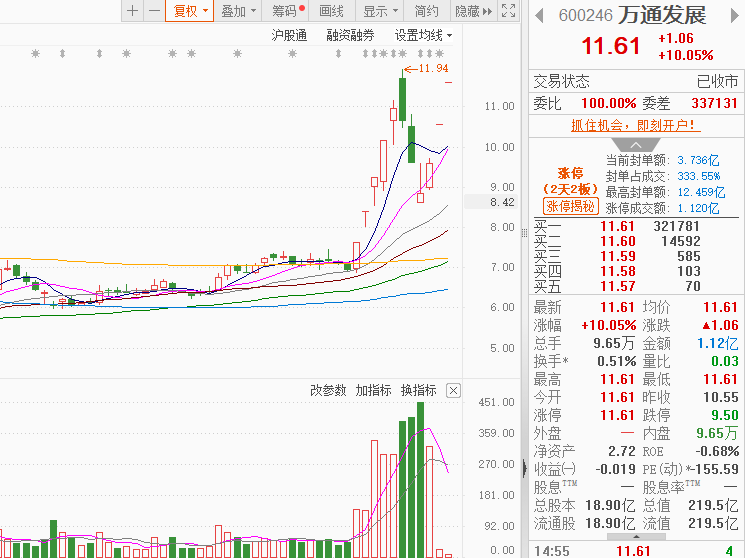Open the 复权 dropdown
Image resolution: width=745 pixels, height=558 pixels.
point(190,10)
